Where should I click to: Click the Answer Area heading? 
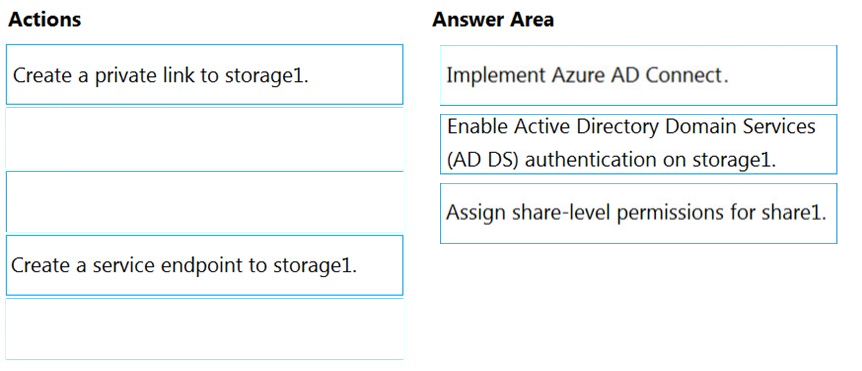click(x=493, y=20)
